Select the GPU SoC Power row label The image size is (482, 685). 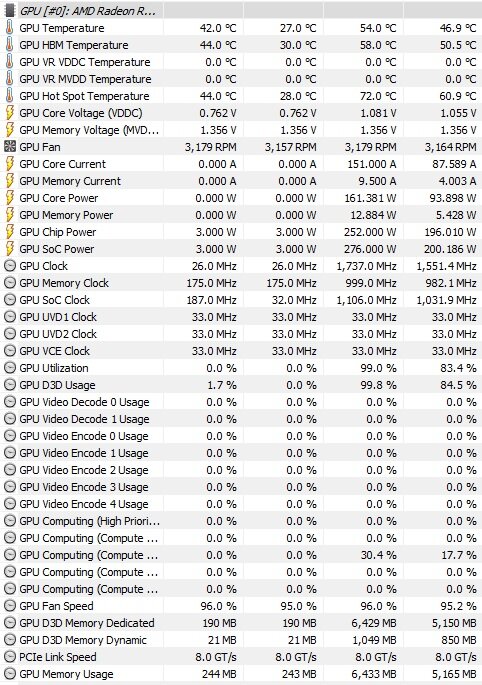(57, 249)
